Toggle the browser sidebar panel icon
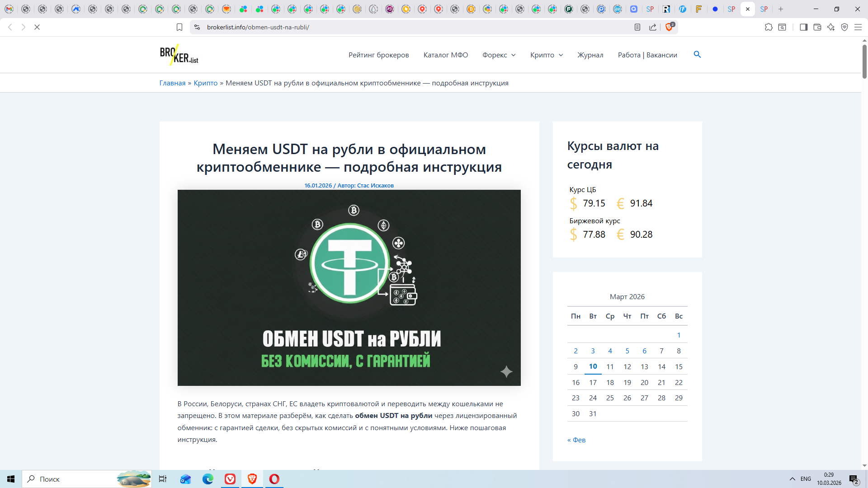The image size is (868, 488). [803, 27]
